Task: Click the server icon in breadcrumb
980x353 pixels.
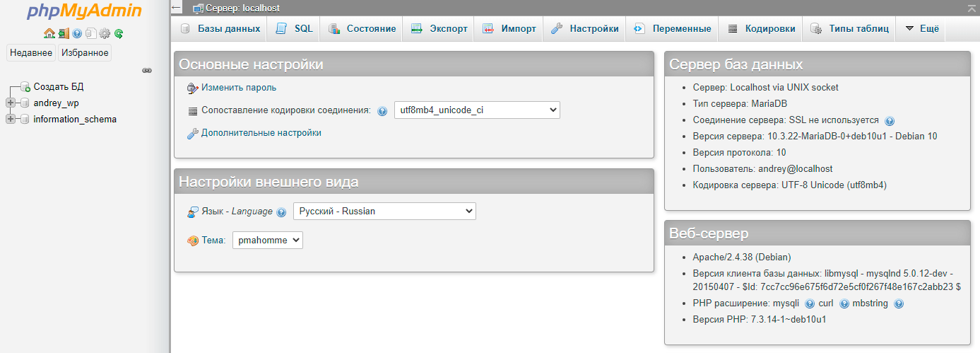Action: [x=199, y=8]
